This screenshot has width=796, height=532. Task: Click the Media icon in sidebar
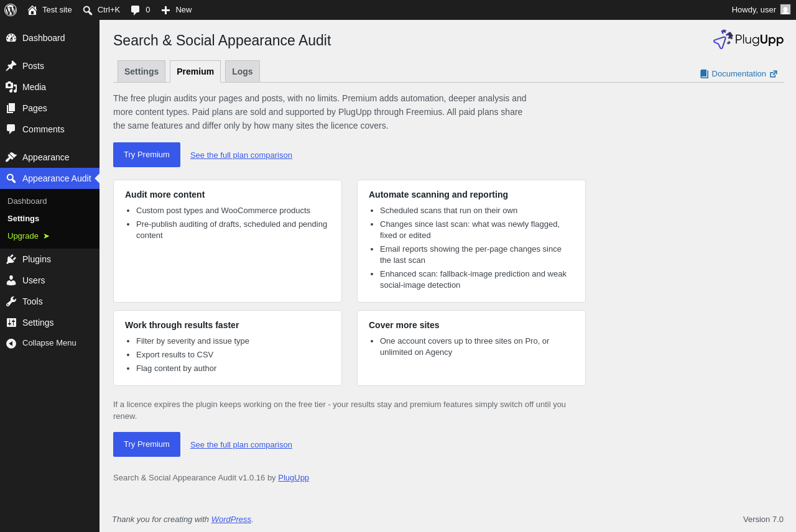coord(11,87)
